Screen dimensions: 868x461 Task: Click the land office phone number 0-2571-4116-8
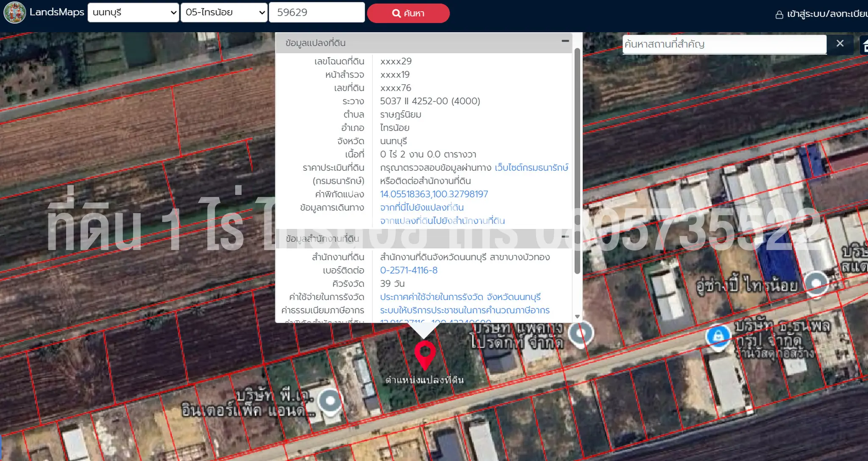[409, 270]
